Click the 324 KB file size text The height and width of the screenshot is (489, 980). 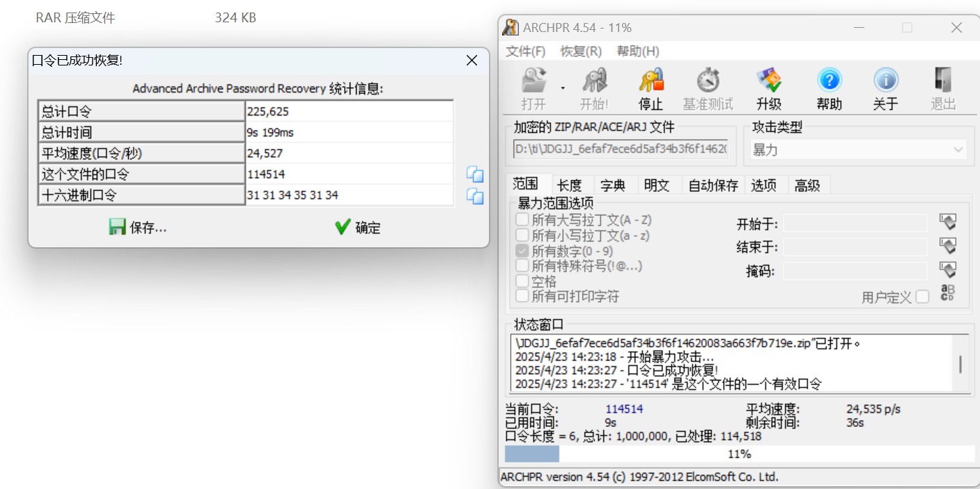235,18
